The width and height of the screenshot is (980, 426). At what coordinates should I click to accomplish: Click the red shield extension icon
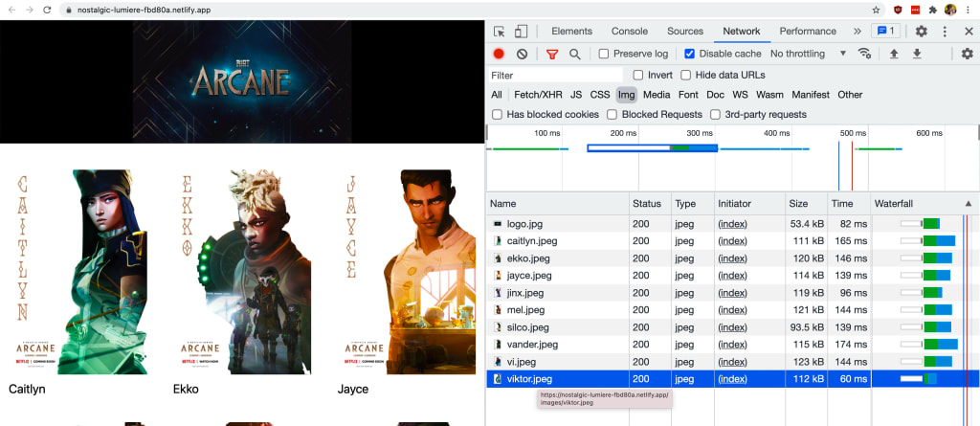[898, 10]
